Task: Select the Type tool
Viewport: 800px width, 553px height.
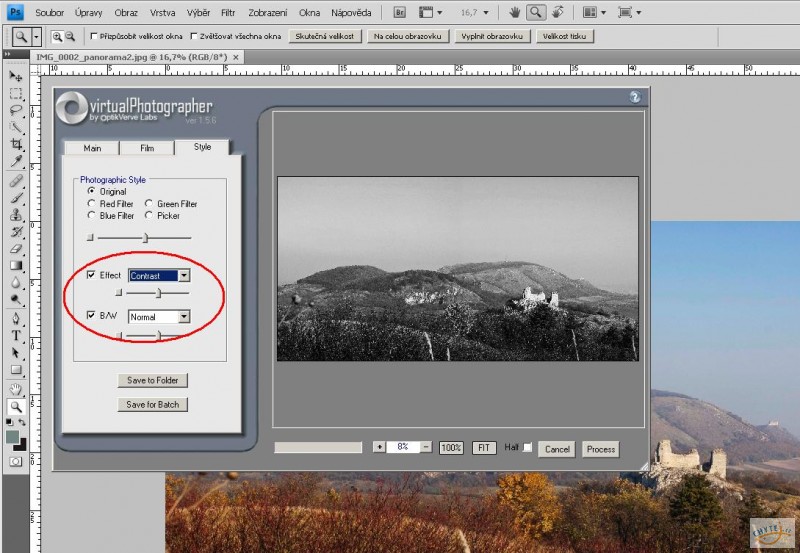Action: tap(15, 336)
